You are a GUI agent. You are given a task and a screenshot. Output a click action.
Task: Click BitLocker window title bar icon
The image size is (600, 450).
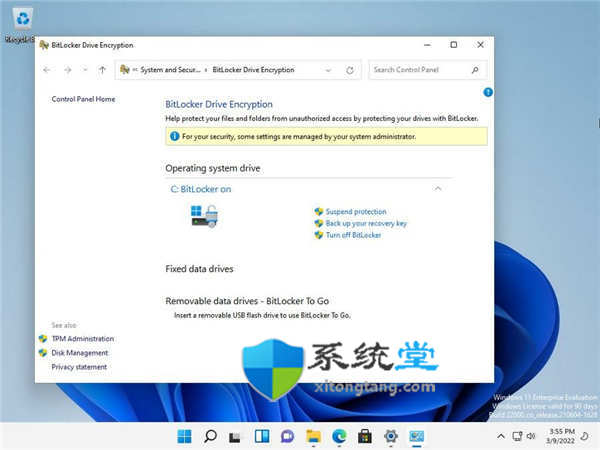[x=44, y=45]
